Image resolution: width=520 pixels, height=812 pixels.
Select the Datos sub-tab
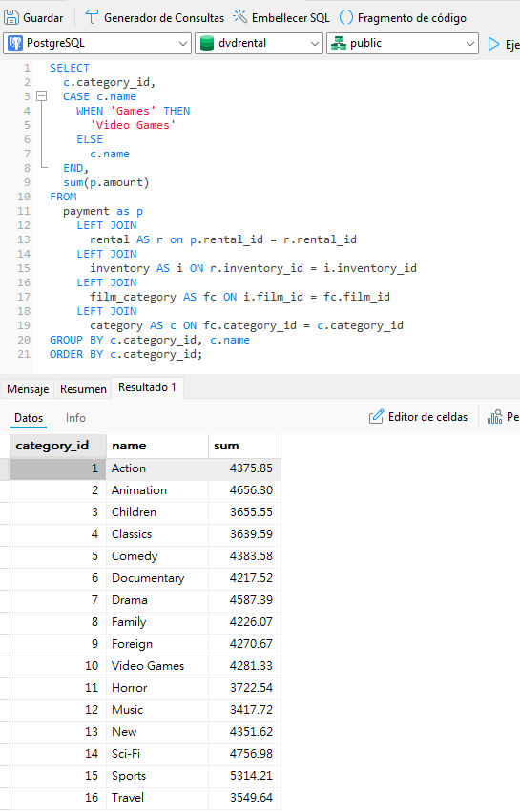tap(29, 418)
